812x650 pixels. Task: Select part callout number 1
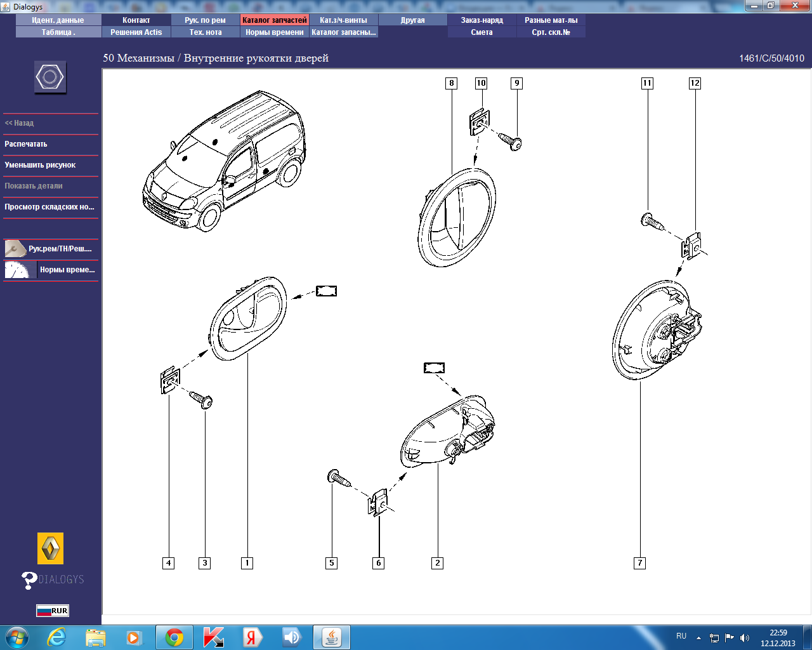[247, 563]
